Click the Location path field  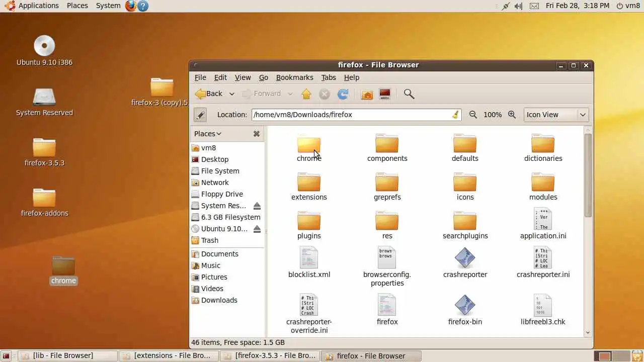(357, 115)
